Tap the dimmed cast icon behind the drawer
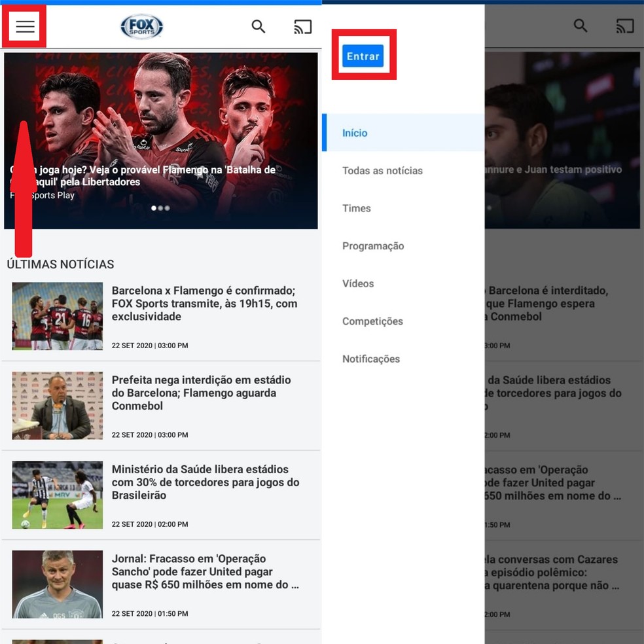This screenshot has width=644, height=644. 625,26
